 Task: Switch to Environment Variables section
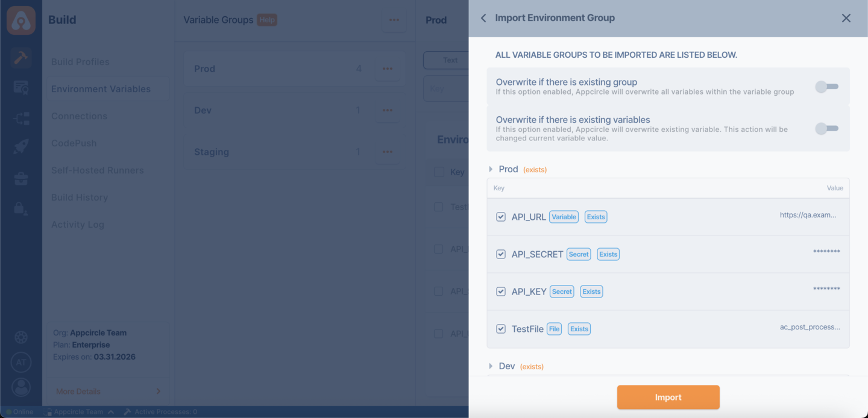coord(99,89)
